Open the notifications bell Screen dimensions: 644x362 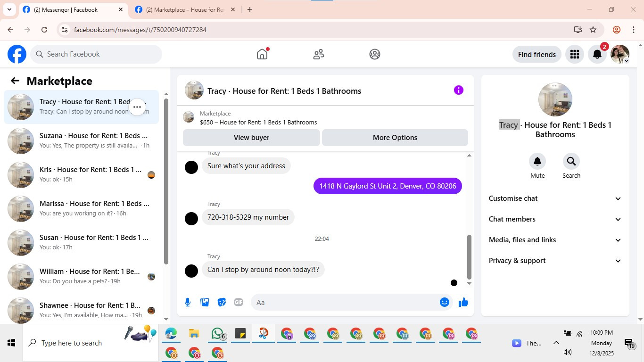pyautogui.click(x=597, y=54)
